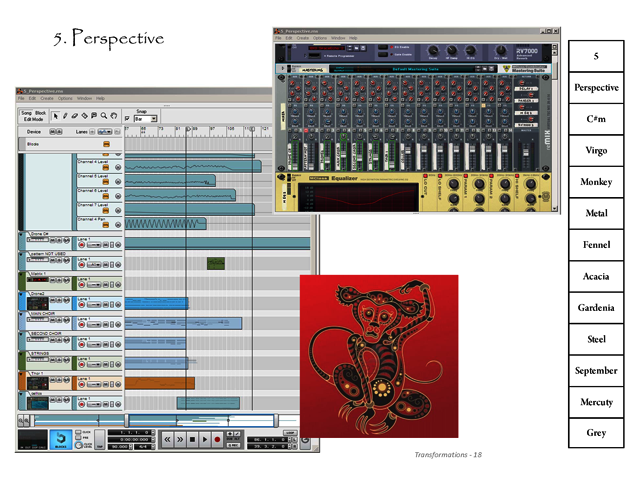This screenshot has width=640, height=480.
Task: Select the Eraser tool in sequencer toolbar
Action: 75,116
